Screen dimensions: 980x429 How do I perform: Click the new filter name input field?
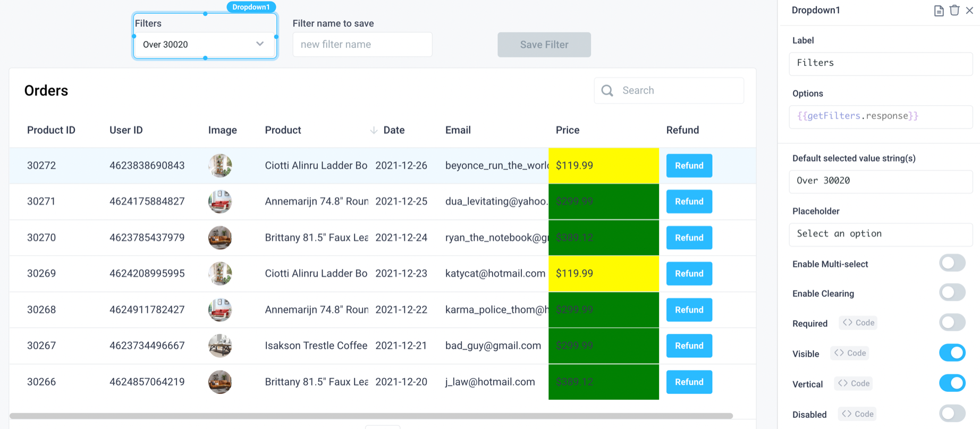click(362, 45)
